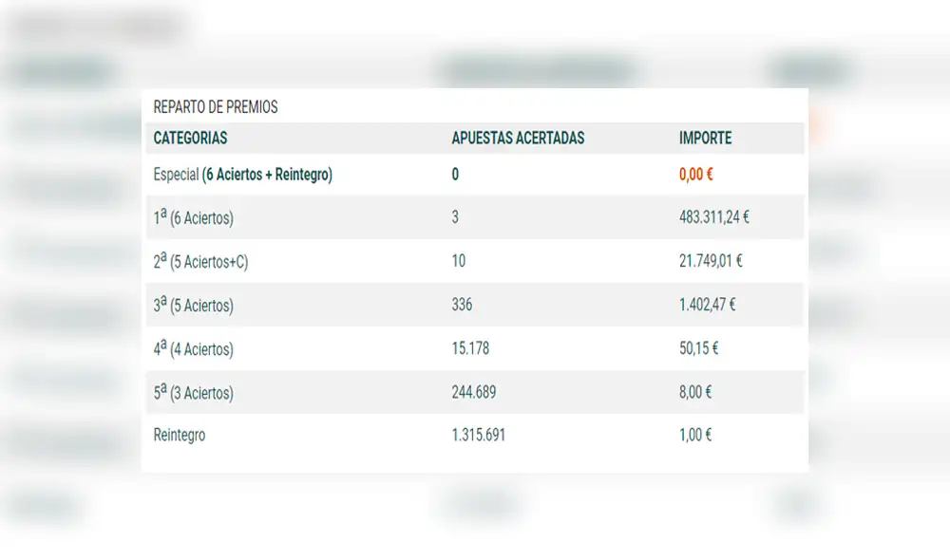Click the 1.402,47 € prize amount

[x=707, y=305]
